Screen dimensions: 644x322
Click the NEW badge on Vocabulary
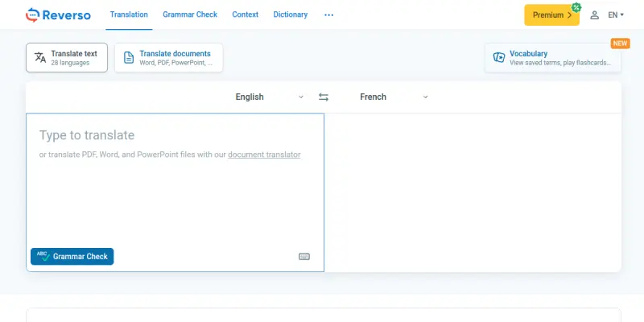[620, 43]
